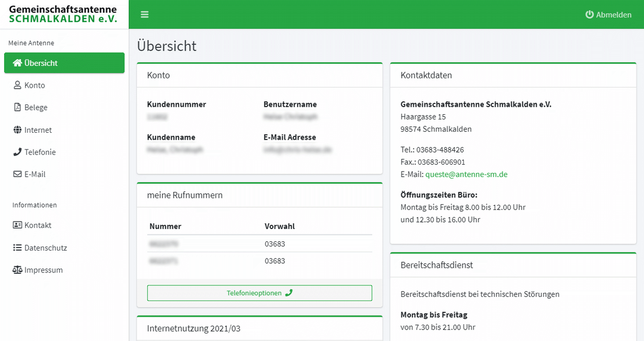Click the phone icon beside Telefonie
The image size is (644, 341).
17,152
